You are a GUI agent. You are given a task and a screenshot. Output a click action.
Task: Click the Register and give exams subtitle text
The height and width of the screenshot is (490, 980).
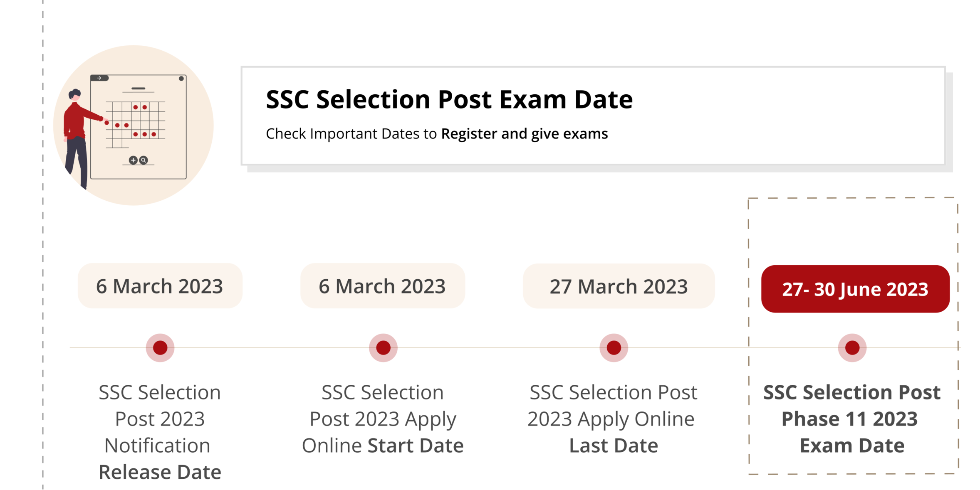524,134
